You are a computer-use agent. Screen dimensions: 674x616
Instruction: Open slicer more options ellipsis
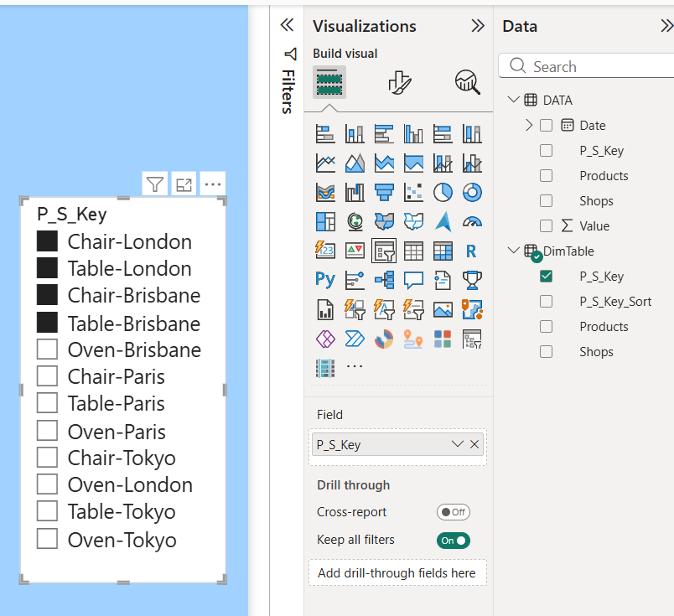(x=213, y=184)
